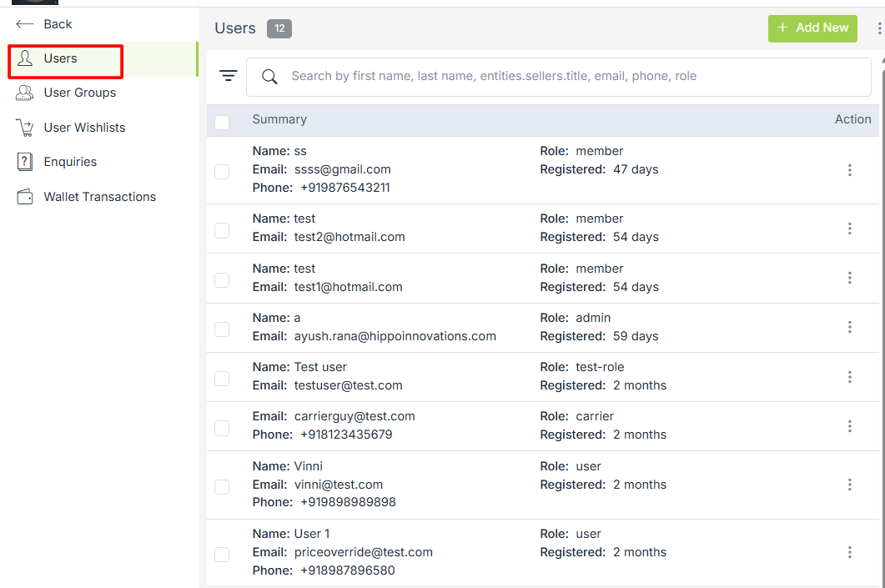The width and height of the screenshot is (885, 588).
Task: Expand action menu for Test user row
Action: [849, 377]
